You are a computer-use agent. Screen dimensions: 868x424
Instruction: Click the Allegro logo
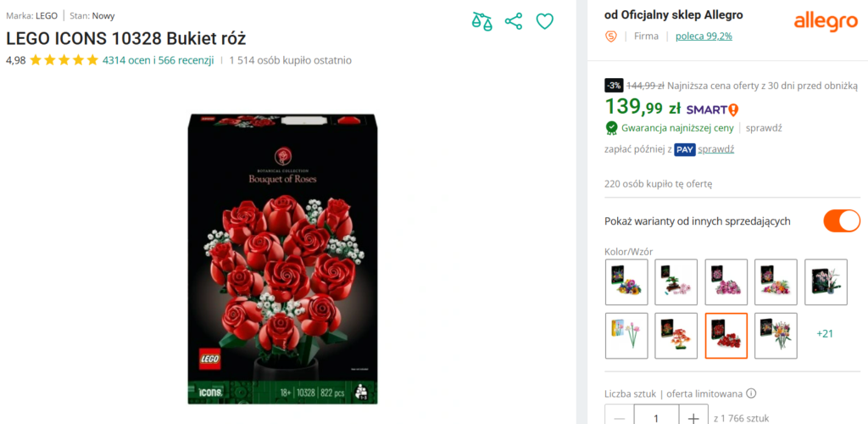tap(826, 21)
